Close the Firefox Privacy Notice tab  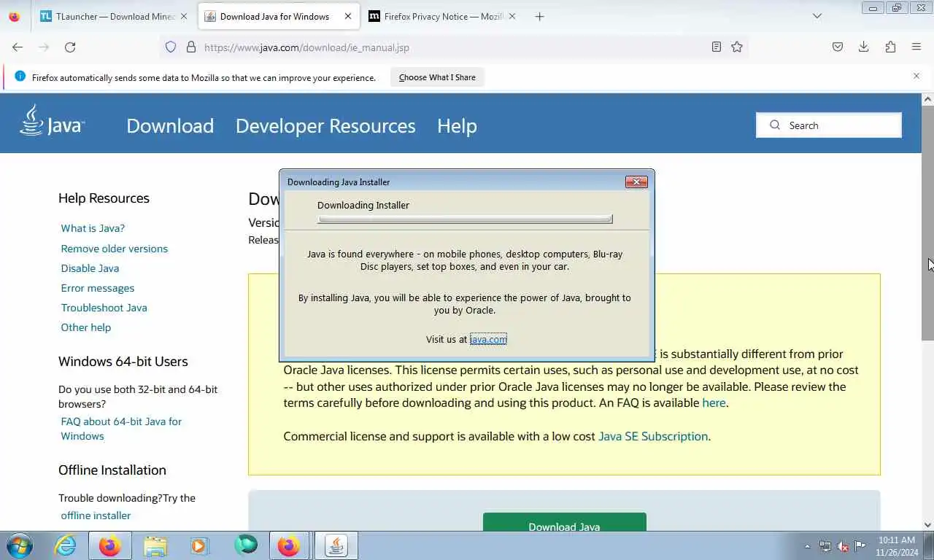click(512, 16)
